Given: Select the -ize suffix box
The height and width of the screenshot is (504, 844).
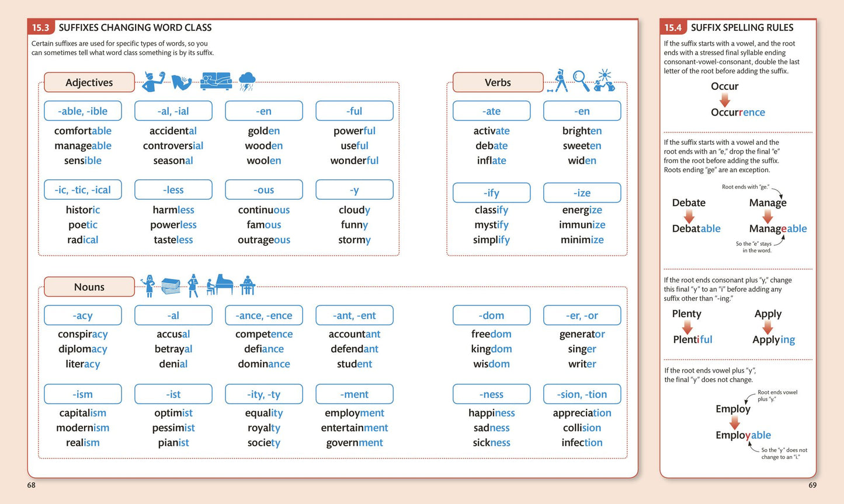Looking at the screenshot, I should click(x=582, y=193).
